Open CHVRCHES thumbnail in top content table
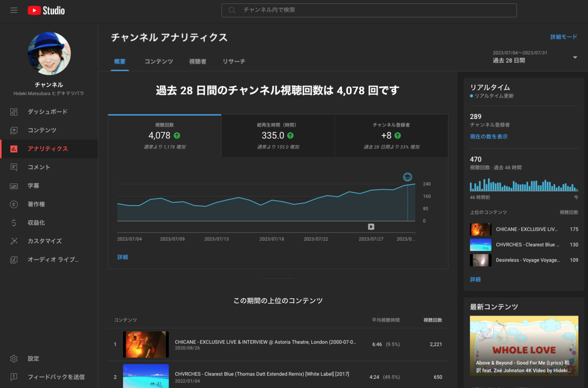 tap(146, 376)
